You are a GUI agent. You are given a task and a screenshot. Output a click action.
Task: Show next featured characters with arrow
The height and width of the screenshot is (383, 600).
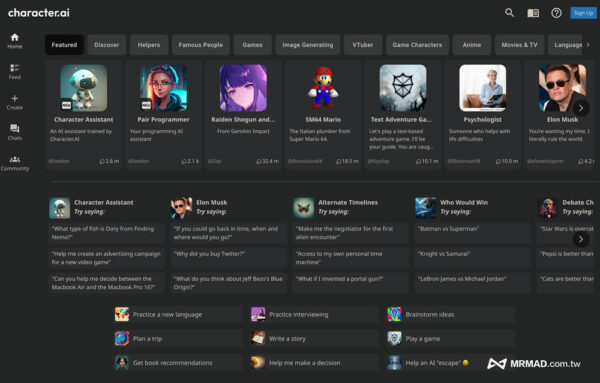pos(581,108)
